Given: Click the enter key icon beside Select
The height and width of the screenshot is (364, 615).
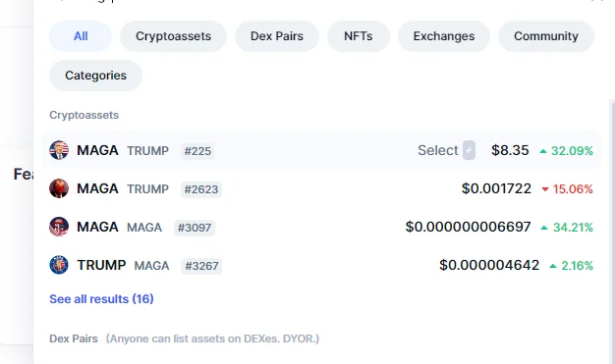Looking at the screenshot, I should pos(469,150).
